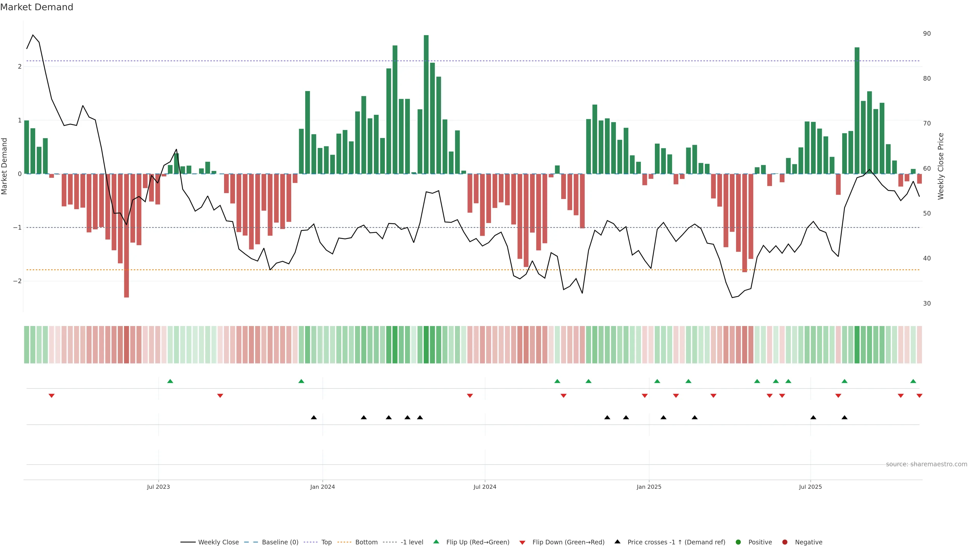Click the leftmost red Flip Down marker
The image size is (980, 551).
(51, 396)
